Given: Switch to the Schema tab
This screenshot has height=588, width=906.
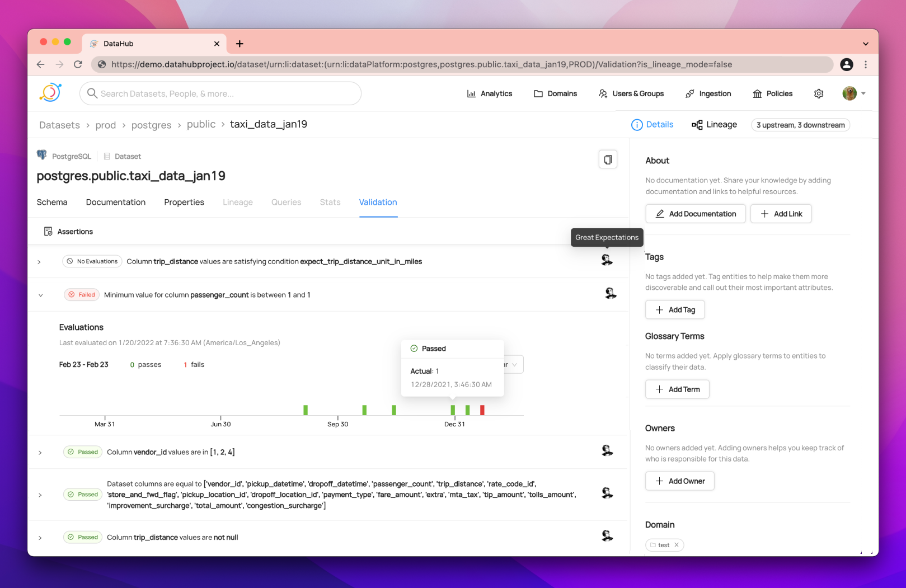Looking at the screenshot, I should (52, 202).
